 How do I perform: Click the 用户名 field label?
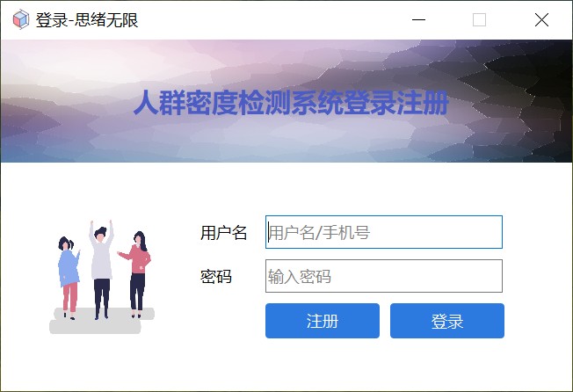pyautogui.click(x=223, y=233)
